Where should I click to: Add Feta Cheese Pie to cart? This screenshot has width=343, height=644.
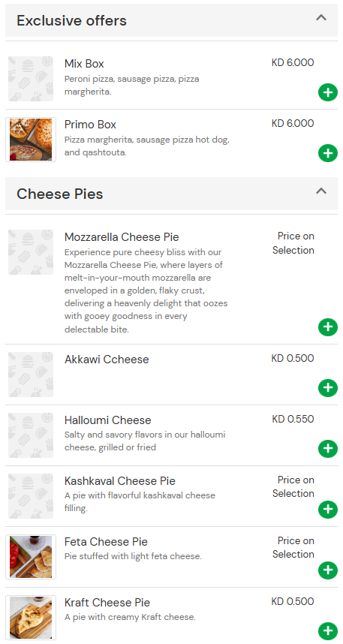point(328,570)
